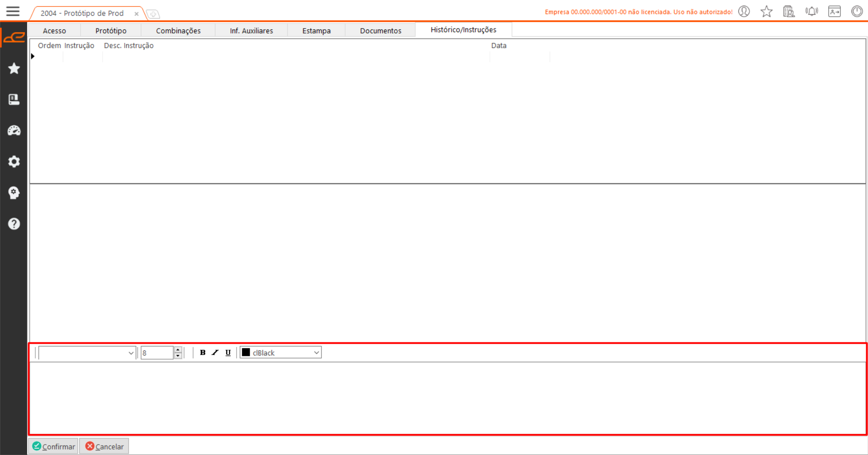
Task: Click the Confirmar button
Action: point(54,446)
